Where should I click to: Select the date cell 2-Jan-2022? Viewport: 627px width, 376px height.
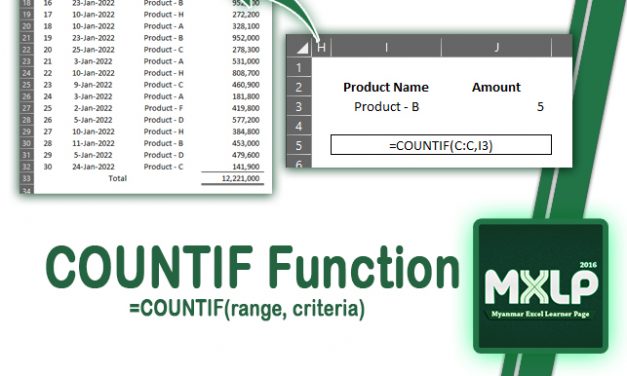[x=93, y=108]
